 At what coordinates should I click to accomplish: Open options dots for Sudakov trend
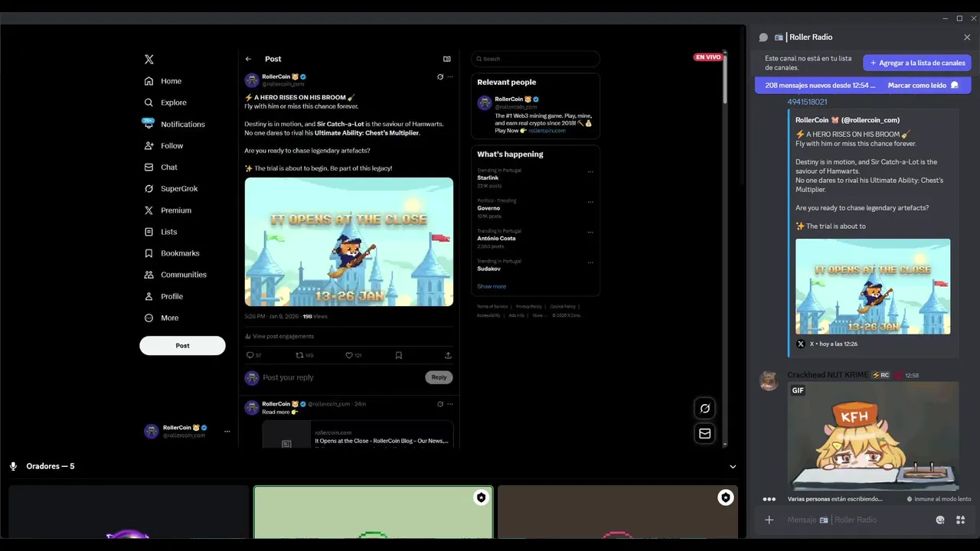(x=590, y=262)
